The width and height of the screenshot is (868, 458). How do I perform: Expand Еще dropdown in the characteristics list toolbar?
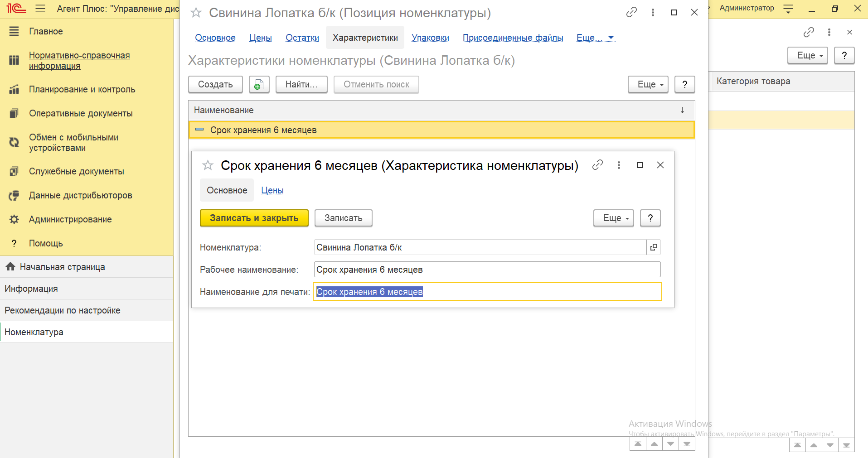point(648,85)
